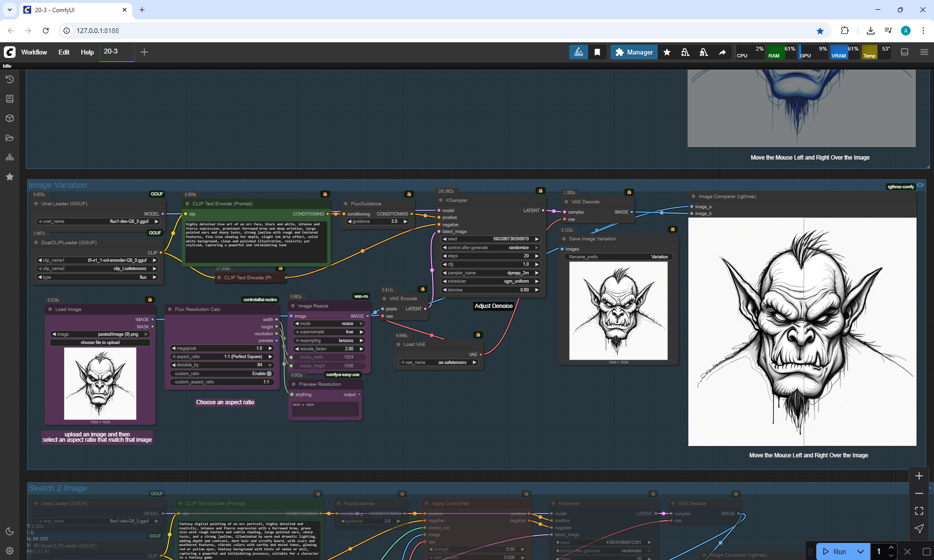
Task: Open the workflows folder sidebar icon
Action: pyautogui.click(x=9, y=138)
